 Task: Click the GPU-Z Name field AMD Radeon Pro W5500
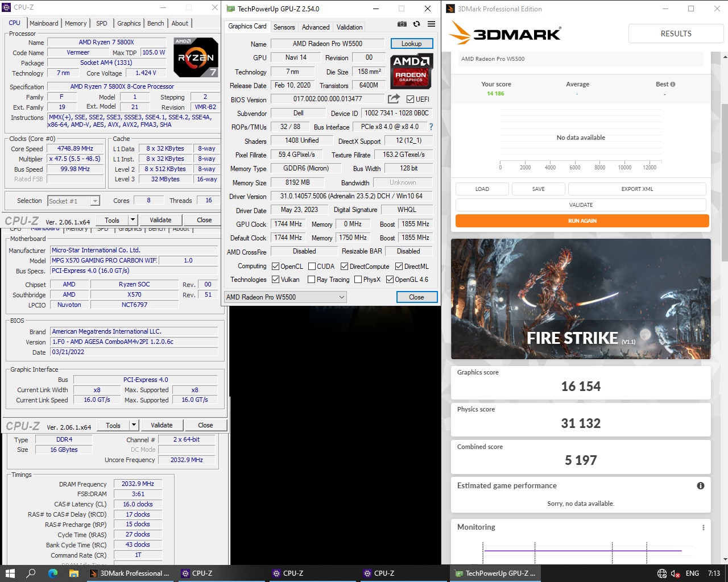click(x=328, y=44)
